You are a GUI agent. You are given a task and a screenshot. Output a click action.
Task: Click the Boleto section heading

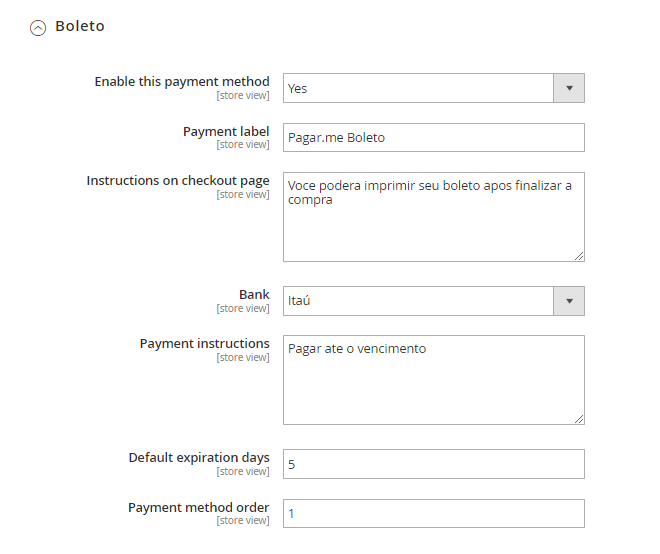pos(80,27)
